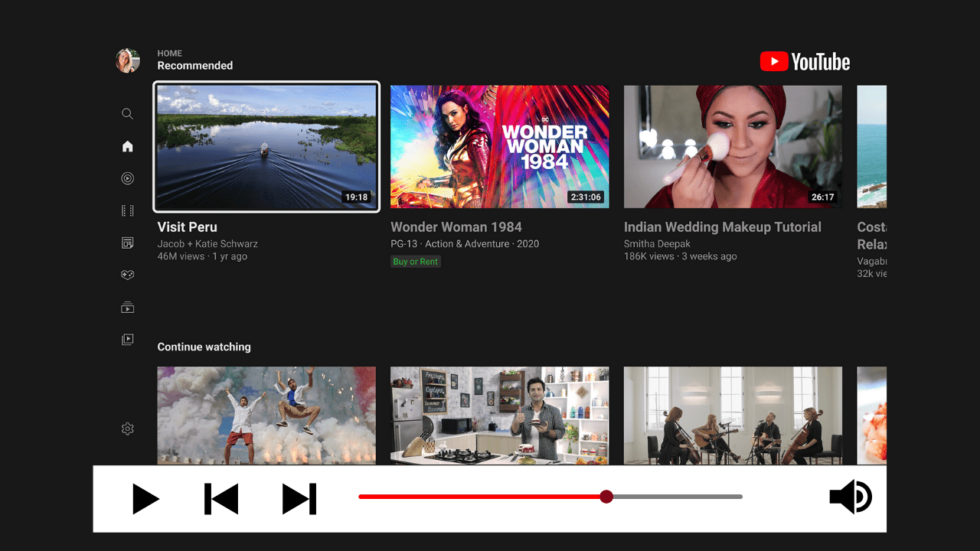Skip to the previous track
The width and height of the screenshot is (980, 551).
221,499
